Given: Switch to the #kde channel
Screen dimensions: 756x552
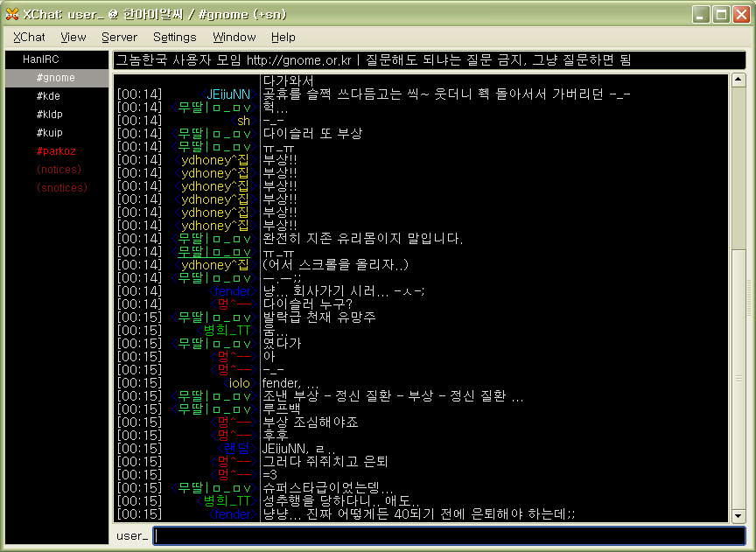Looking at the screenshot, I should pyautogui.click(x=57, y=96).
